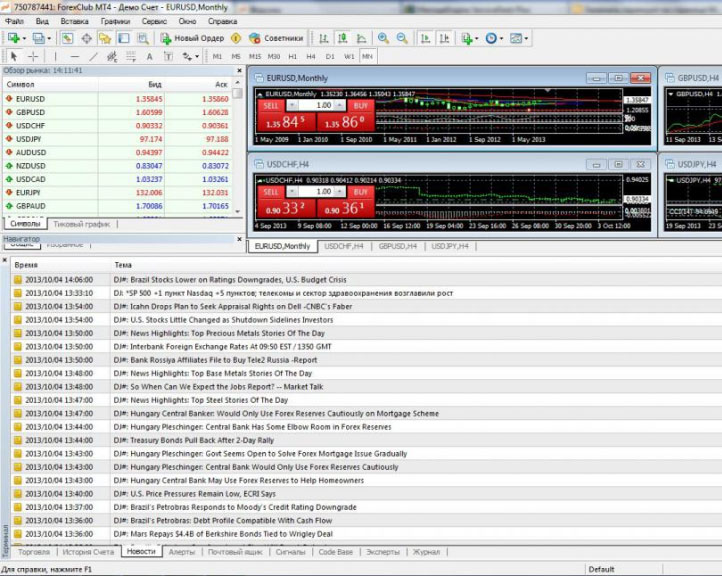Viewport: 722px width, 576px height.
Task: Pick the vertical line drawing tool
Action: point(55,56)
